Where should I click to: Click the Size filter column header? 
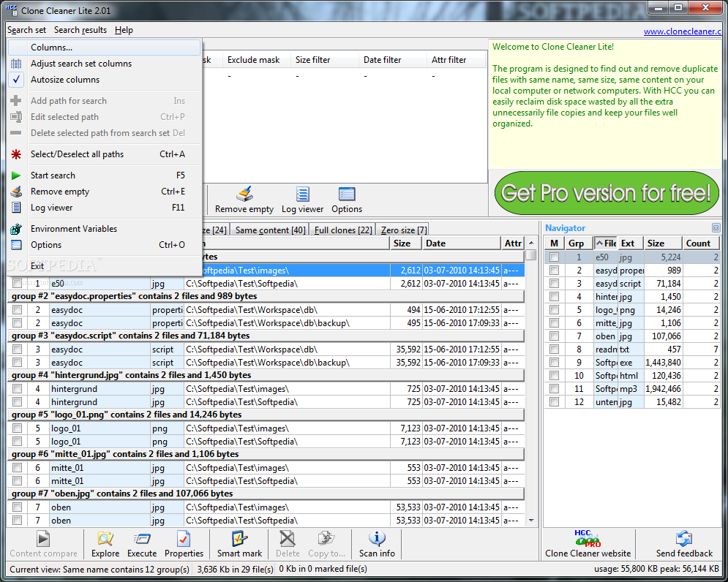click(325, 60)
